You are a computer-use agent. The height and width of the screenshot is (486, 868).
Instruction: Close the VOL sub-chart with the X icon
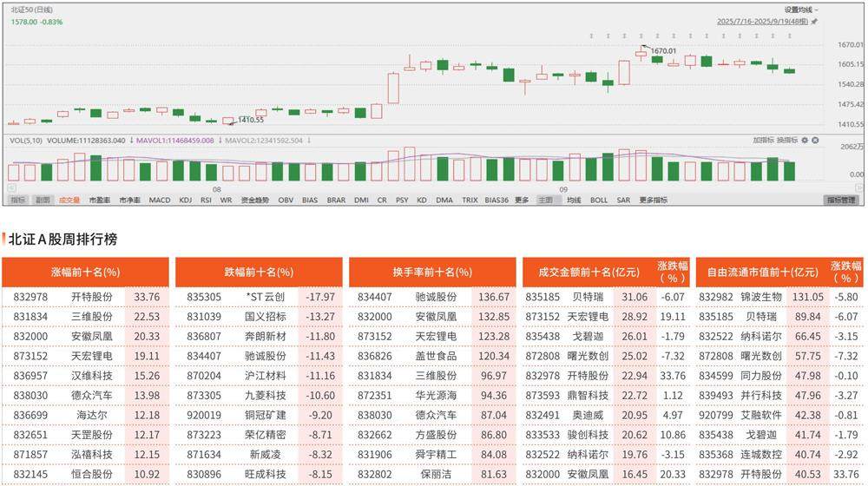click(815, 141)
